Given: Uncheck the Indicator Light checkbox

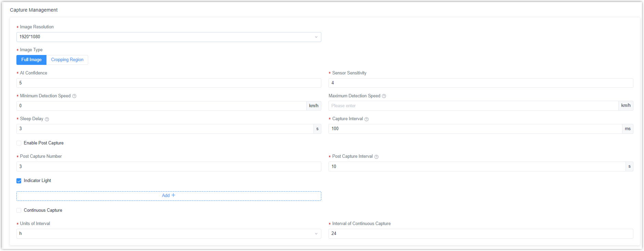Looking at the screenshot, I should click(x=19, y=181).
